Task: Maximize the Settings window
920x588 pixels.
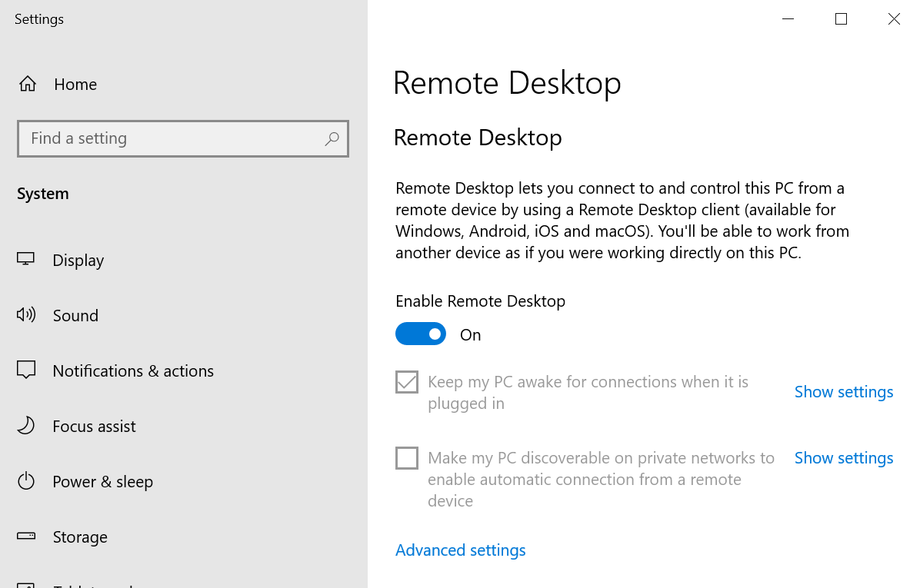Action: (841, 19)
